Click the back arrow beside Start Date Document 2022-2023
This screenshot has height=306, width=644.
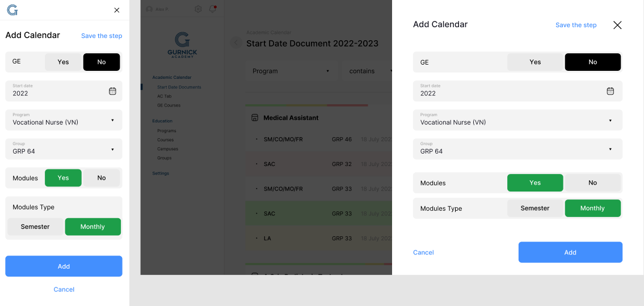(236, 43)
